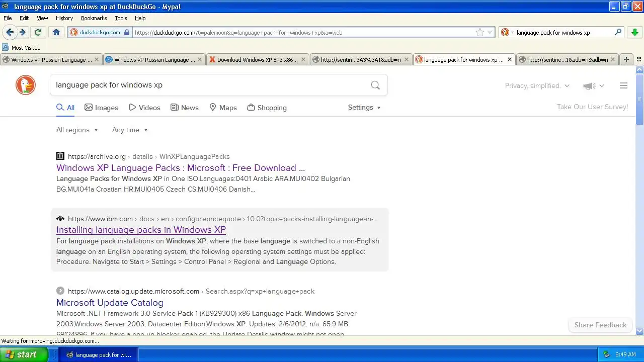Image resolution: width=644 pixels, height=362 pixels.
Task: Open search engine selector dropdown
Action: point(507,32)
